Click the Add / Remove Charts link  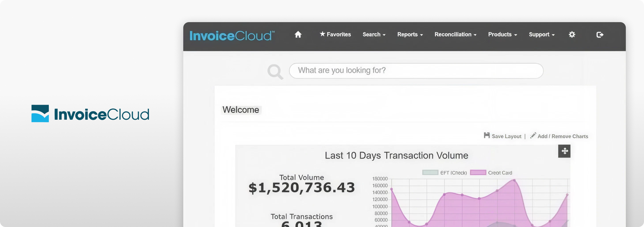[x=563, y=136]
